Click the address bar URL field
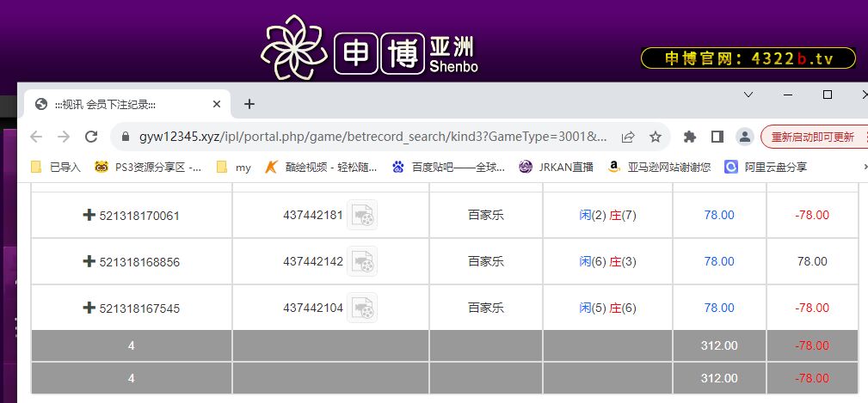The image size is (868, 403). 372,137
